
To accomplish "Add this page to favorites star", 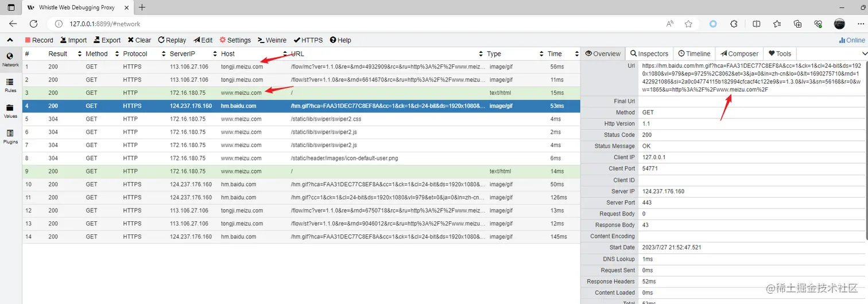I will coord(688,24).
